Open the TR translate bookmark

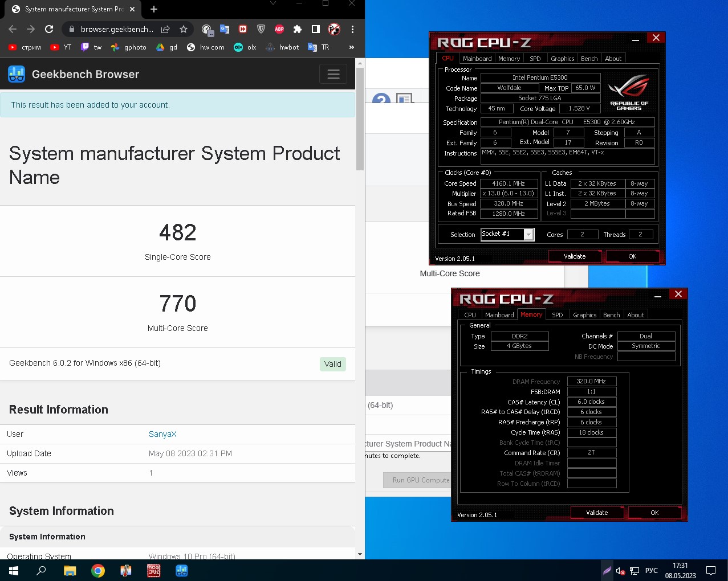click(x=319, y=47)
